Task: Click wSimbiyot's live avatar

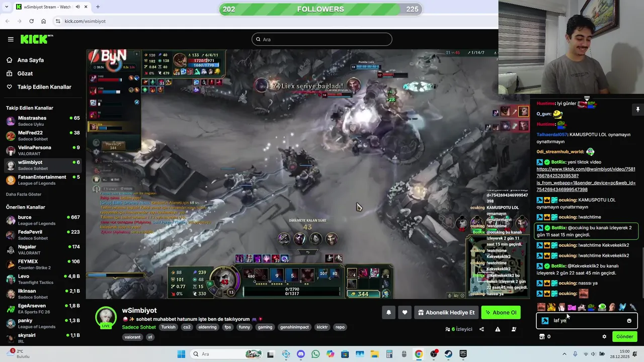Action: pos(106,318)
